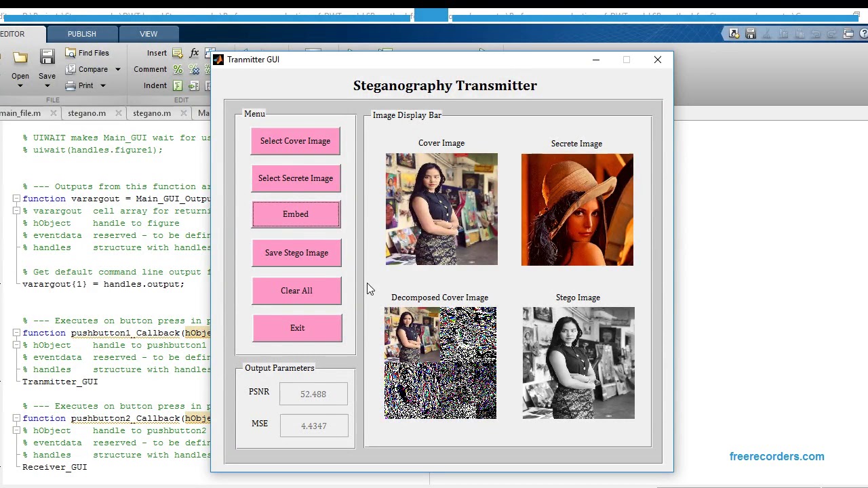Expand the Compare dropdown arrow
Image resolution: width=868 pixels, height=488 pixels.
point(117,69)
